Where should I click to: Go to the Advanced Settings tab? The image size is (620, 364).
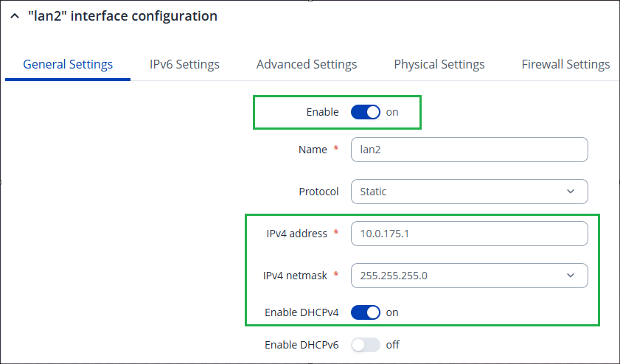pos(307,64)
